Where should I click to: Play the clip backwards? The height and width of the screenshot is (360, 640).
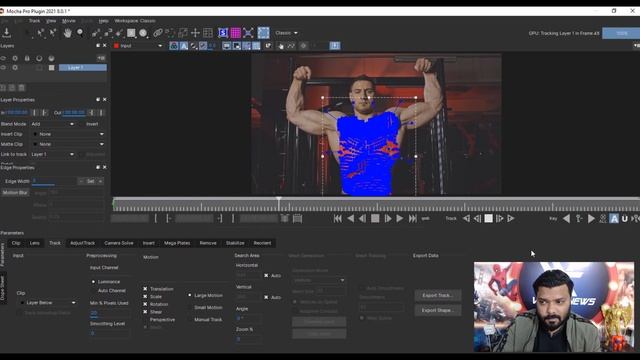click(350, 219)
